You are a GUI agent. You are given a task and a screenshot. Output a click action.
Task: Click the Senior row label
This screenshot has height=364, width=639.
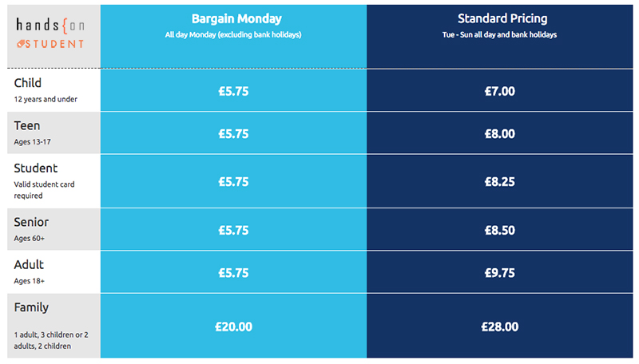tap(31, 222)
